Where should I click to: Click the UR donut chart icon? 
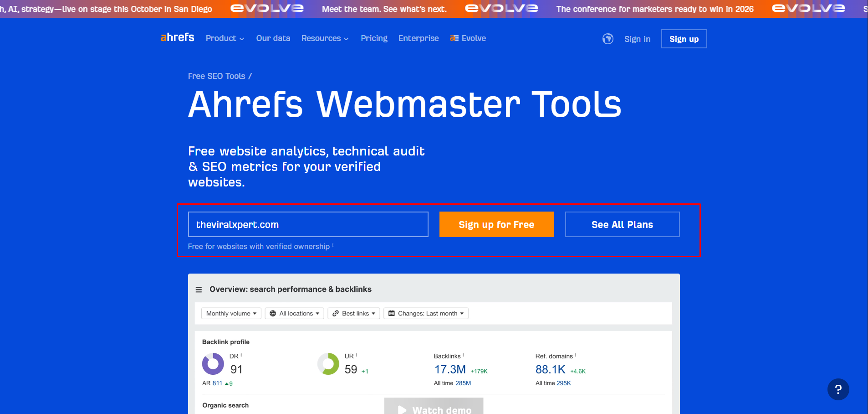tap(328, 364)
